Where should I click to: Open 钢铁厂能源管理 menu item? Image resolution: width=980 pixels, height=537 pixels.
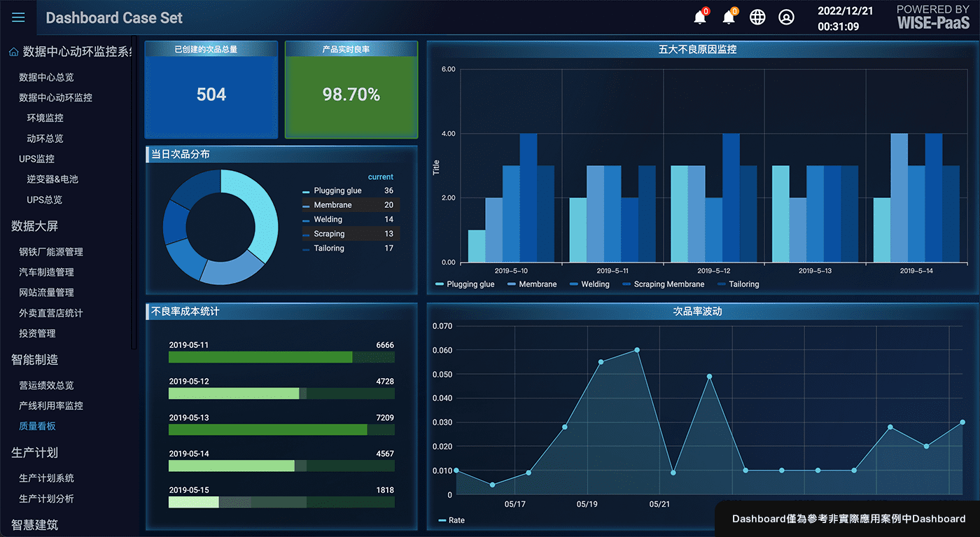pyautogui.click(x=51, y=252)
